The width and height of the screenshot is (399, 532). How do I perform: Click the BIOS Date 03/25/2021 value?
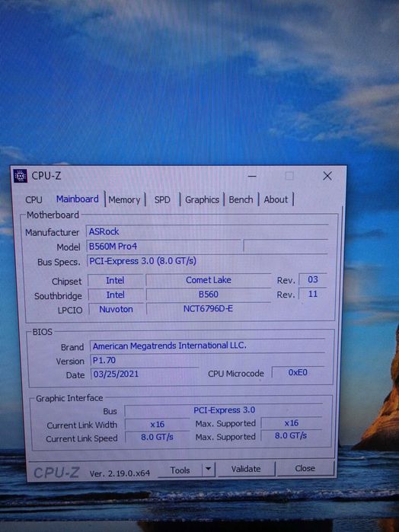pos(145,374)
